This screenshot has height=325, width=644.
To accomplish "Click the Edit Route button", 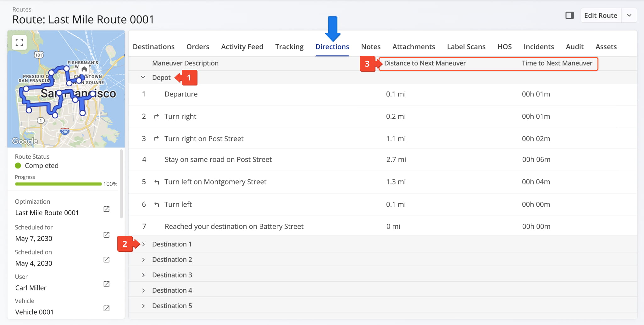I will click(x=601, y=15).
